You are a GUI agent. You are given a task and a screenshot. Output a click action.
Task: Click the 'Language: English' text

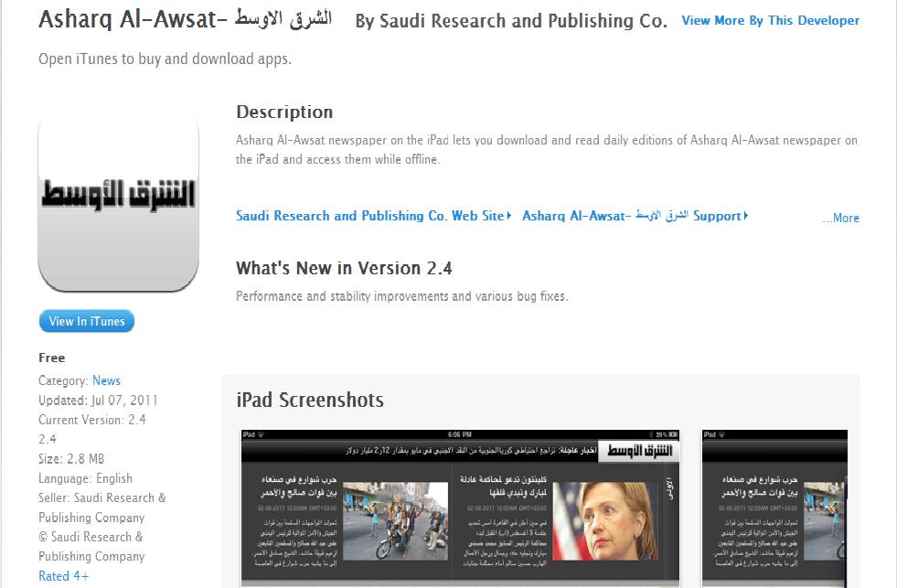[x=85, y=478]
